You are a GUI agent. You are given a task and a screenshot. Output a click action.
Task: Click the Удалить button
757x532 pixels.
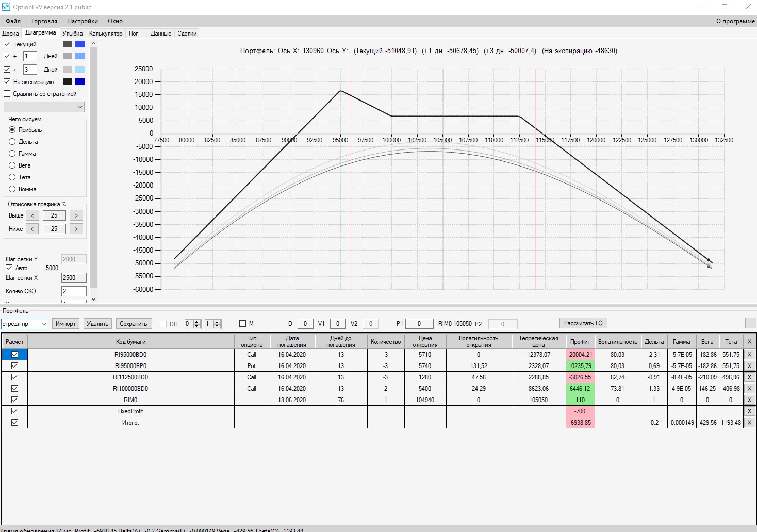point(97,324)
